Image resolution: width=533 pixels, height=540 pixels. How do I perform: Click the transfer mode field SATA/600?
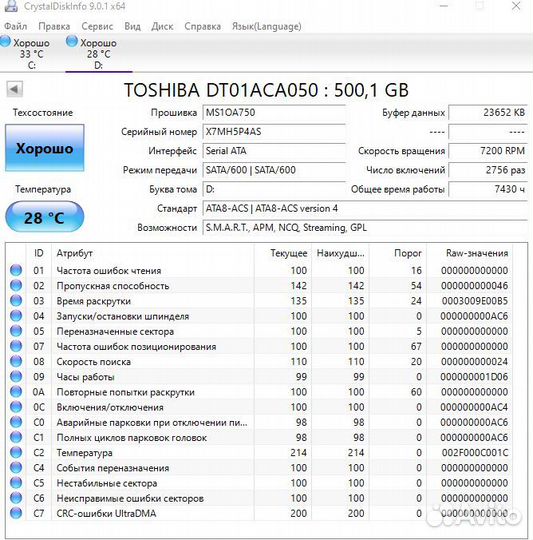click(274, 170)
